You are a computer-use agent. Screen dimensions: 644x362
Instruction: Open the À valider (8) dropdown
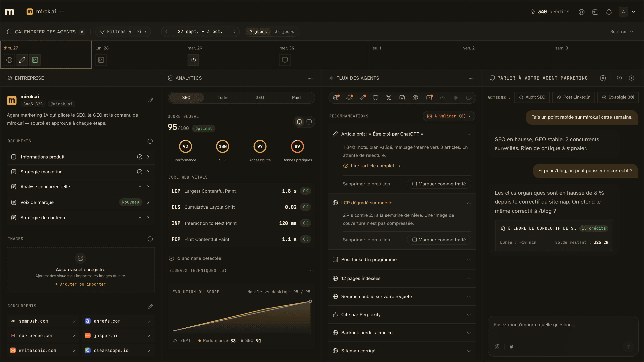(x=449, y=116)
